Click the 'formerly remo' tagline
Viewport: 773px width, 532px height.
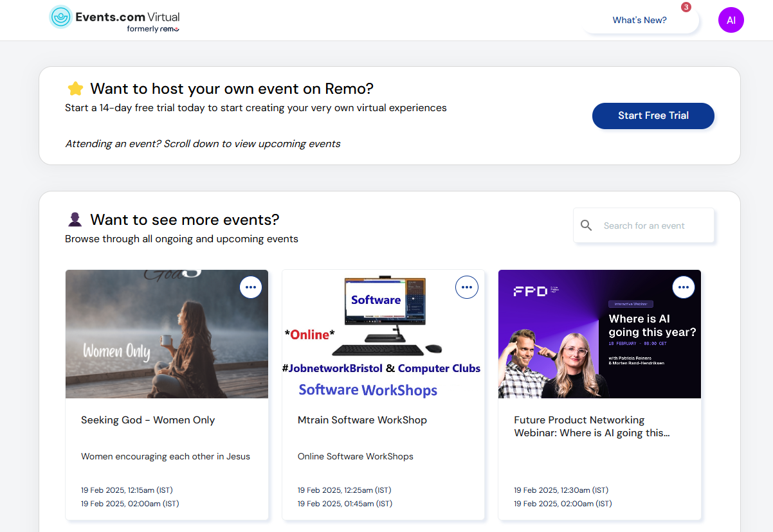153,29
